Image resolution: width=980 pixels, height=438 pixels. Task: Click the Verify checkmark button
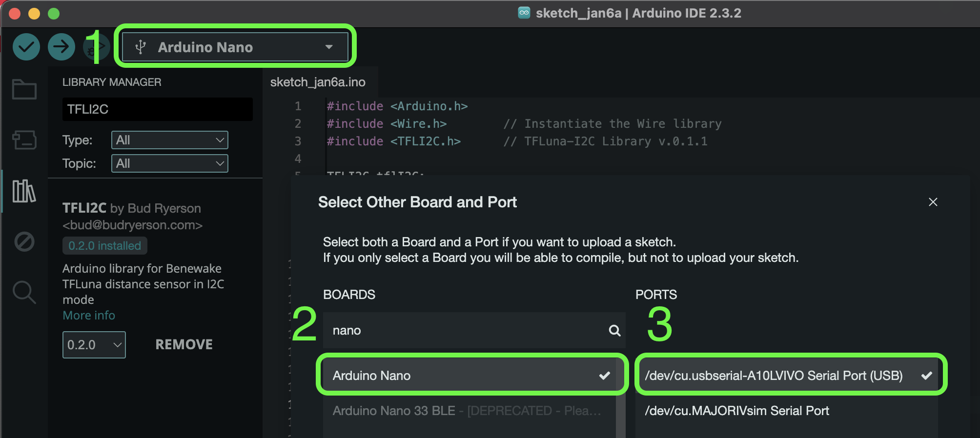point(26,47)
